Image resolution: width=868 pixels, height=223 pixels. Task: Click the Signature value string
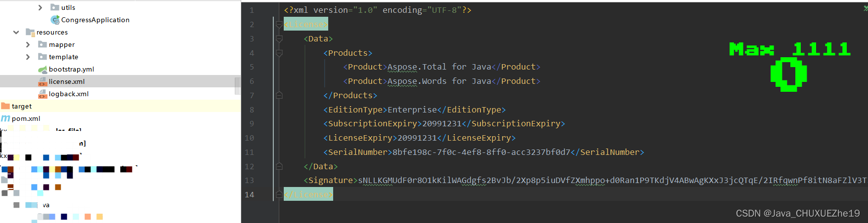pyautogui.click(x=612, y=181)
